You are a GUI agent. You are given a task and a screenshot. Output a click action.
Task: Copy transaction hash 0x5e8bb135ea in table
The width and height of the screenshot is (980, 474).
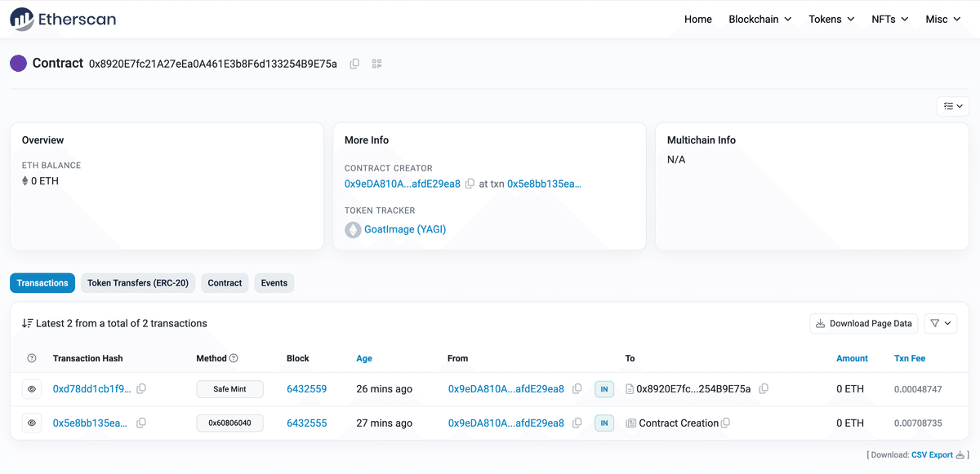[141, 423]
